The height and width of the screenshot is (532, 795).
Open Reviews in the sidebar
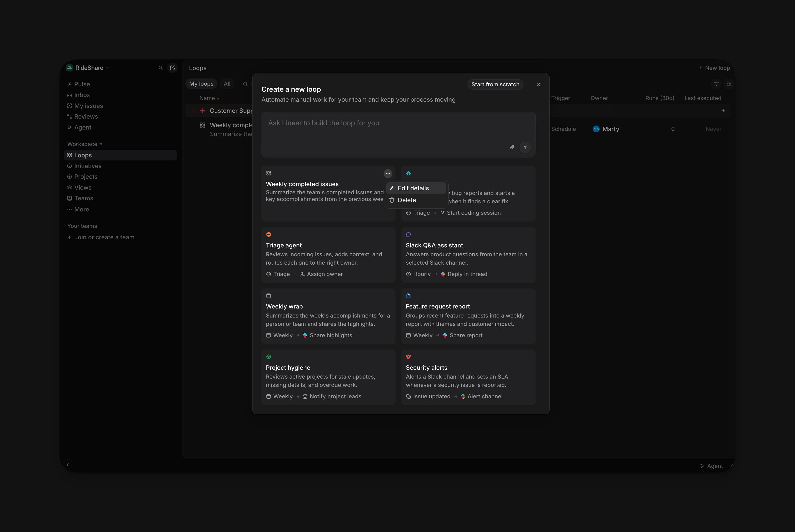(120, 117)
